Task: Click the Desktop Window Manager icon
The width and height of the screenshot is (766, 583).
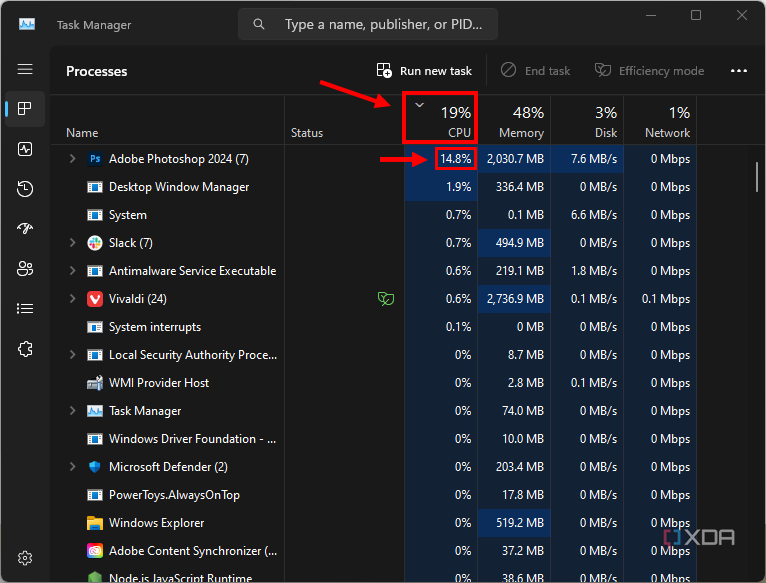Action: tap(95, 187)
